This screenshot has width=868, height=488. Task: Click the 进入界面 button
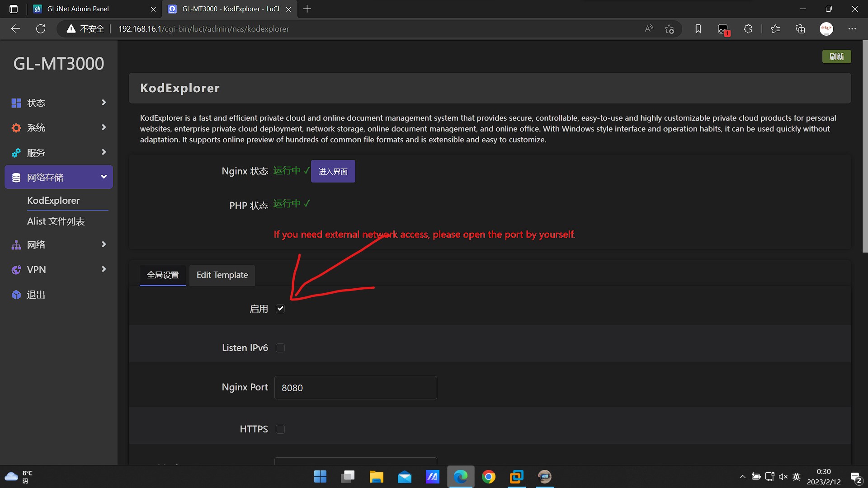pos(333,172)
